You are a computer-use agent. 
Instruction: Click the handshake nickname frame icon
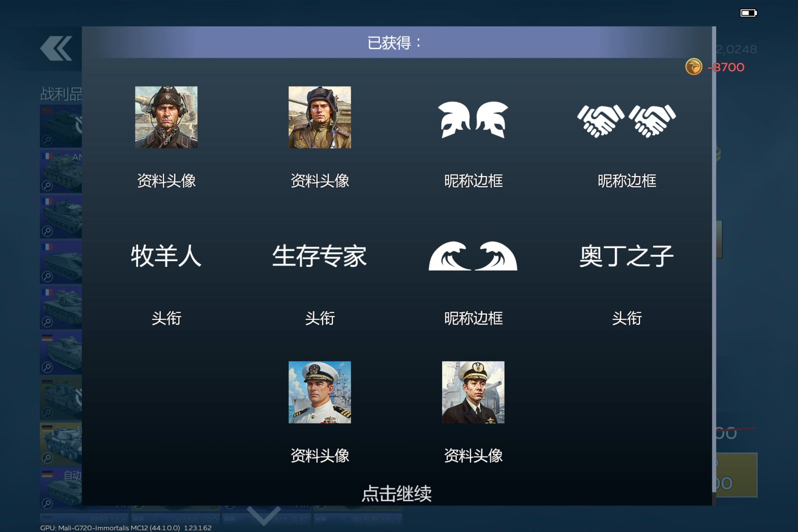pyautogui.click(x=626, y=121)
